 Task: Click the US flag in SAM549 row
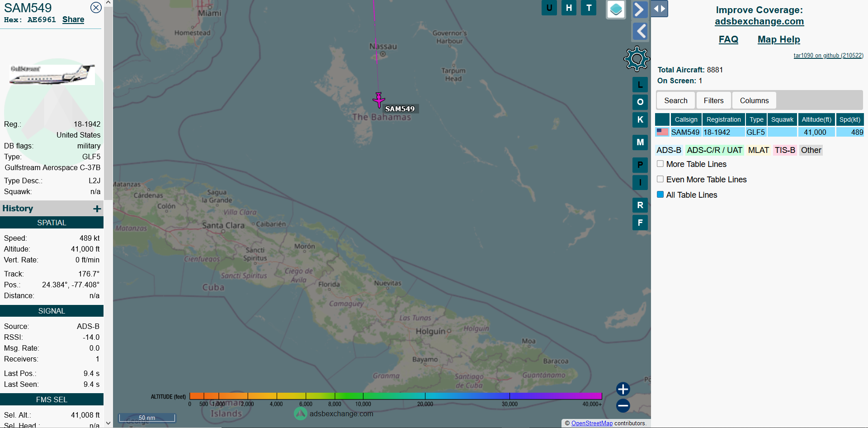click(663, 132)
